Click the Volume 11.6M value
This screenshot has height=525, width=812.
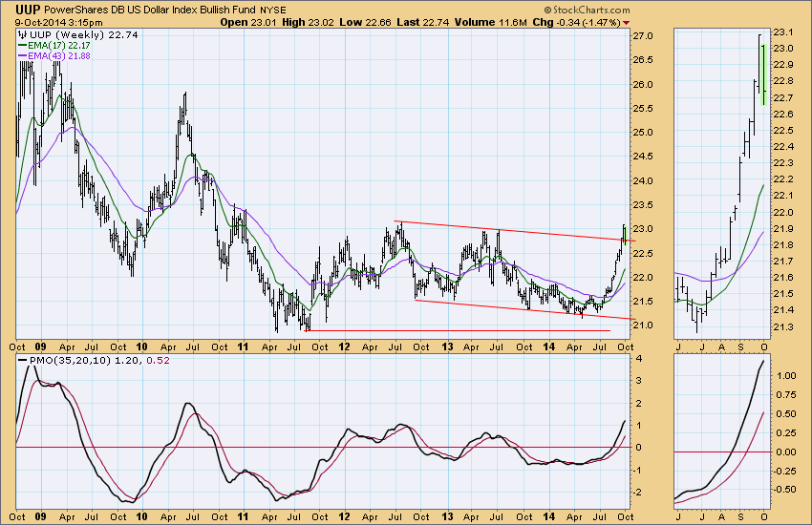pos(491,22)
